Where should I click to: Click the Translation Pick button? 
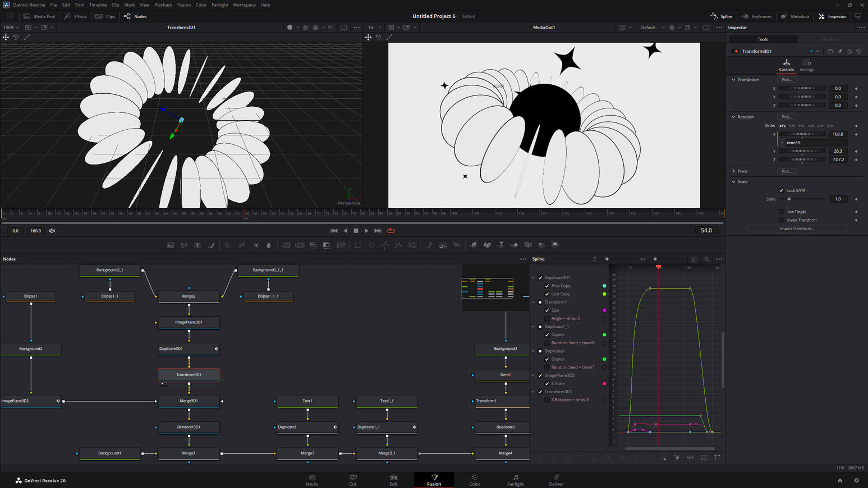tap(787, 80)
